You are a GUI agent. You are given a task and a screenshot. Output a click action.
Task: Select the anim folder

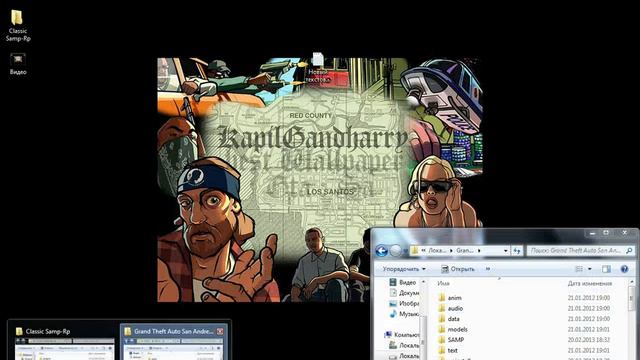[x=449, y=298]
